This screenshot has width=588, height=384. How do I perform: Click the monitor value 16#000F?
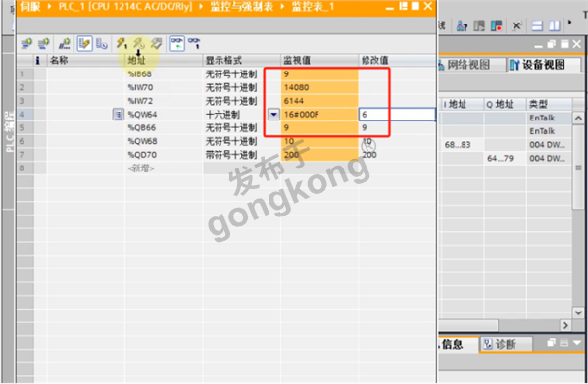[319, 115]
